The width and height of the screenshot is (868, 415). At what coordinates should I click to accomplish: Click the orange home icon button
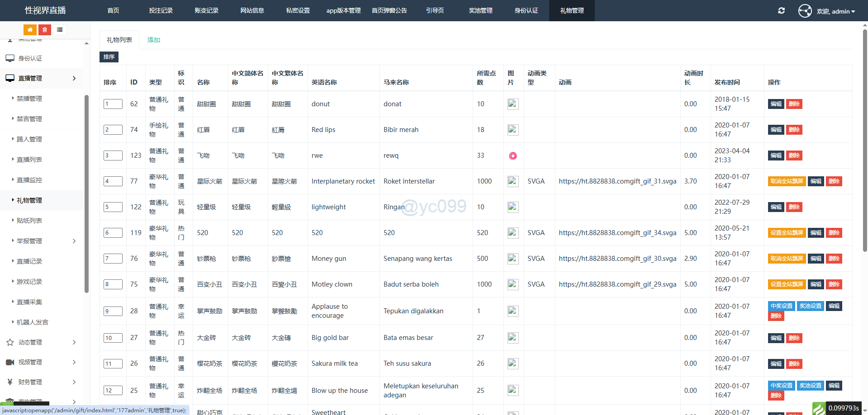click(x=30, y=30)
